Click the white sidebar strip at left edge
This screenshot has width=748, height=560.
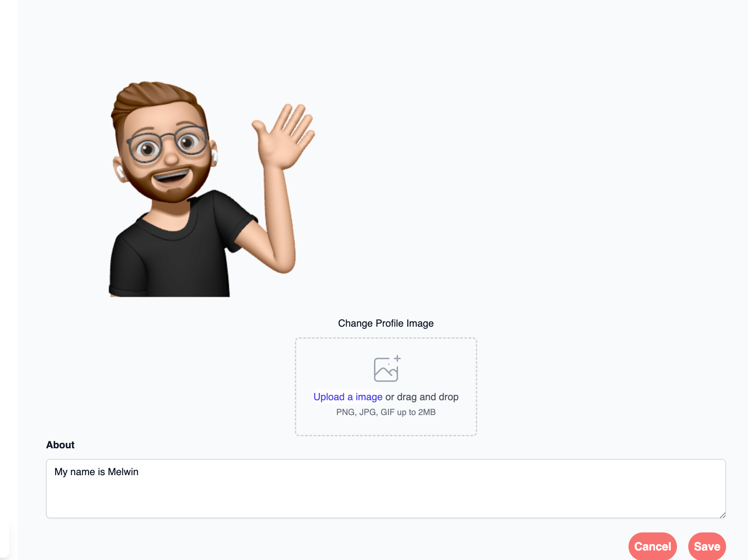click(x=8, y=280)
